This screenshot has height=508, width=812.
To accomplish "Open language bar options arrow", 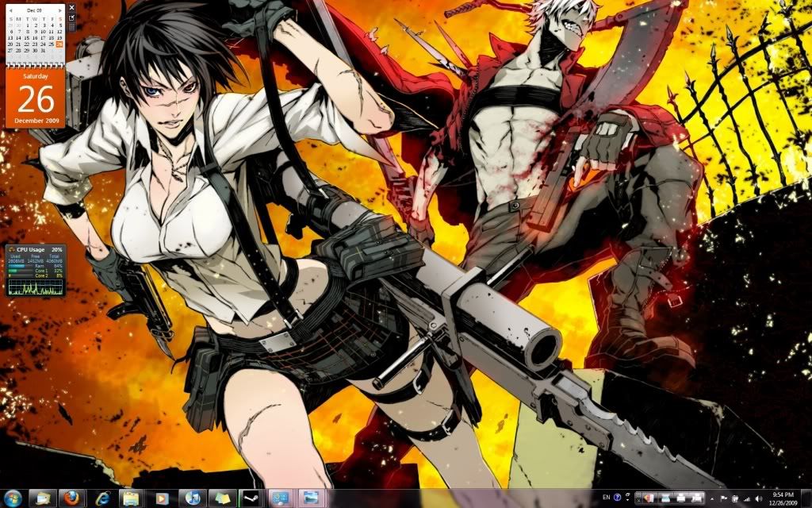I will (628, 500).
